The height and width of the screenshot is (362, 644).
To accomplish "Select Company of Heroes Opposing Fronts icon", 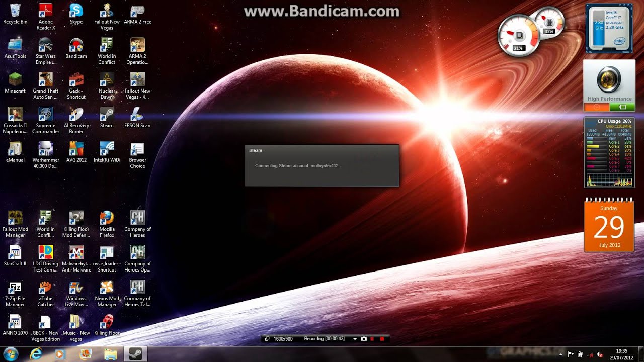I will (137, 259).
